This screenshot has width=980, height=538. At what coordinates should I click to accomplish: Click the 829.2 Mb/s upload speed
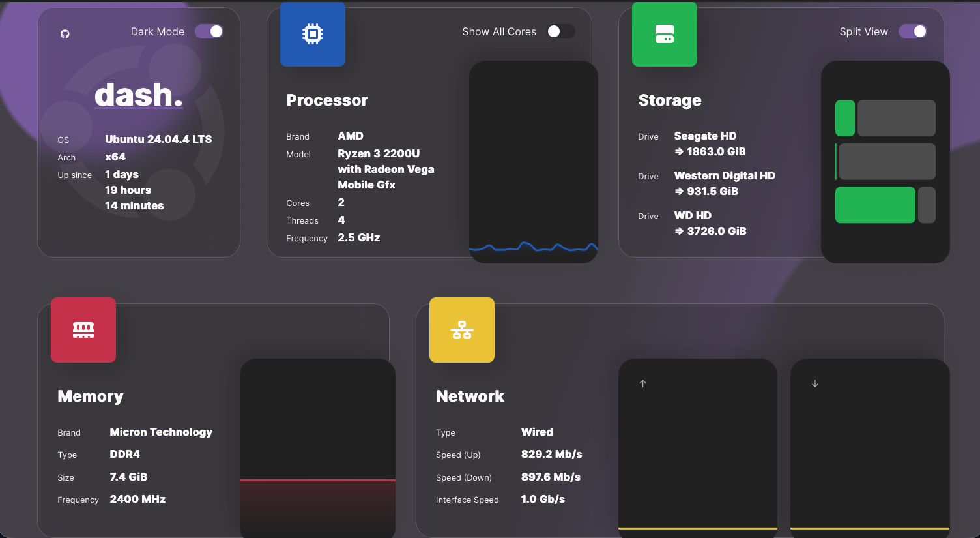coord(551,454)
